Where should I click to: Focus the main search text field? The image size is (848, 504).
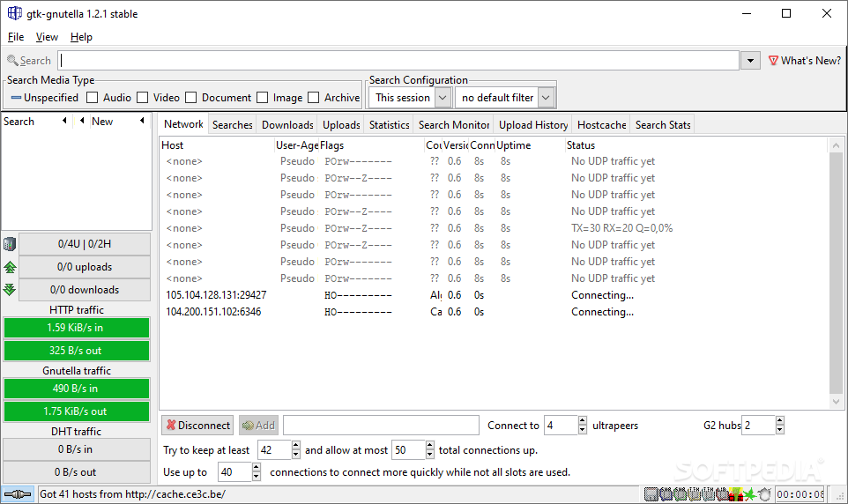click(398, 61)
